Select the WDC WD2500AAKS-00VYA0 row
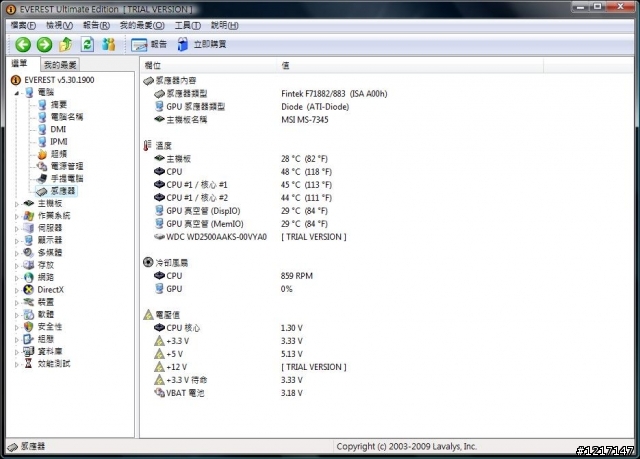Viewport: 640px width, 459px height. (x=250, y=237)
